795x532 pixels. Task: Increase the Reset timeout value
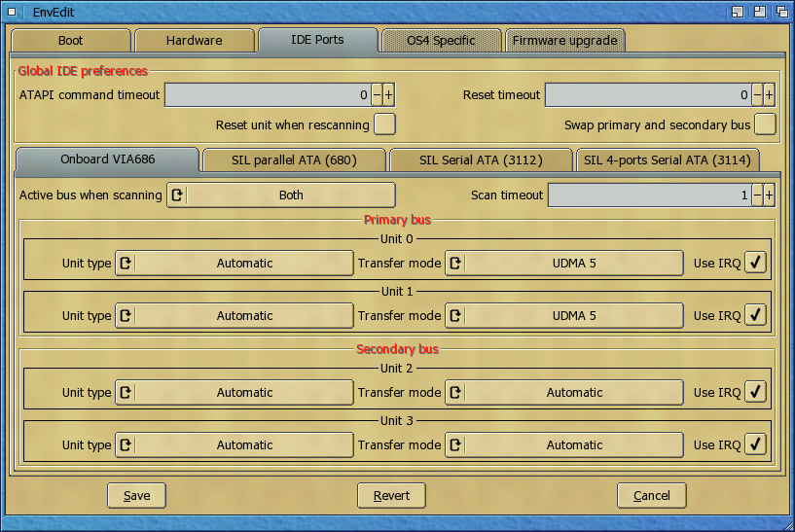(769, 95)
